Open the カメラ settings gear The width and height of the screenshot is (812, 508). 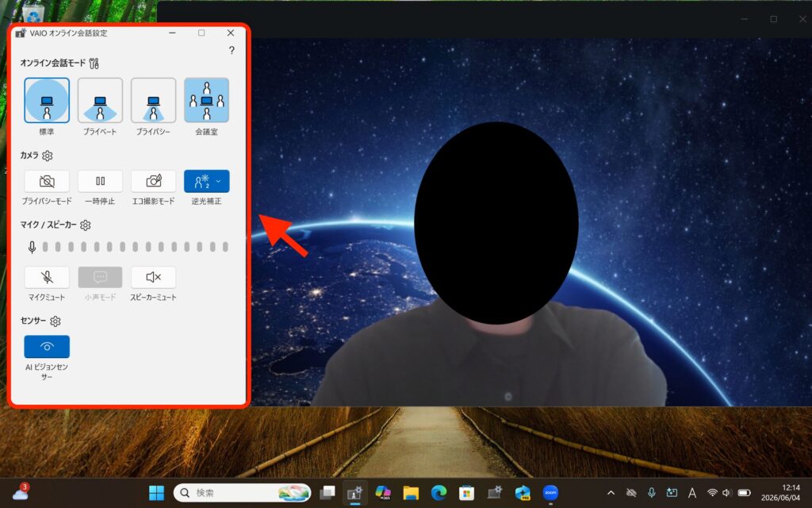[x=47, y=156]
